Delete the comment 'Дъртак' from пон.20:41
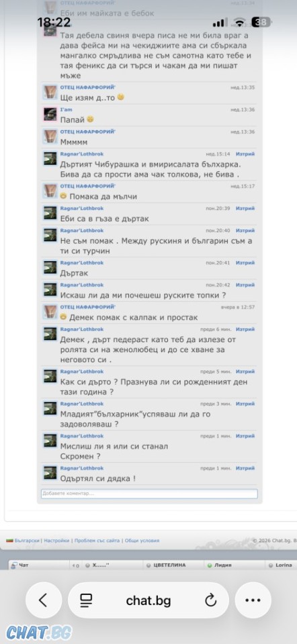 click(245, 262)
